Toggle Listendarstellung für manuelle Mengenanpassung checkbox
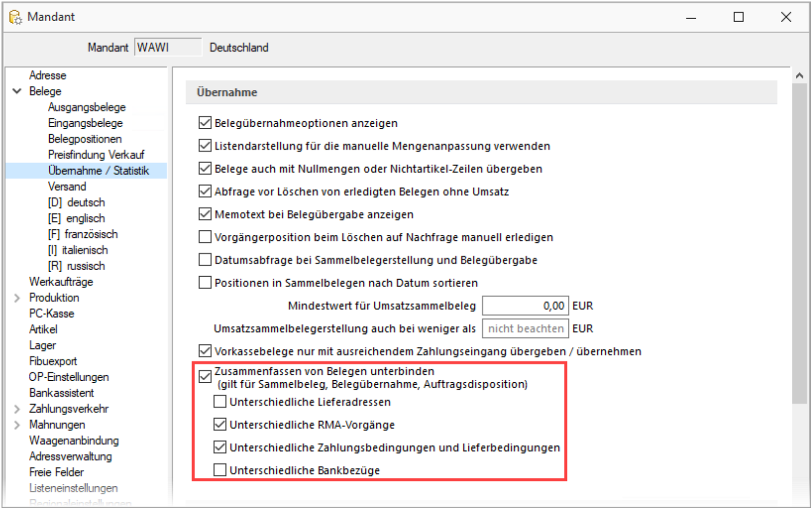 click(x=205, y=146)
